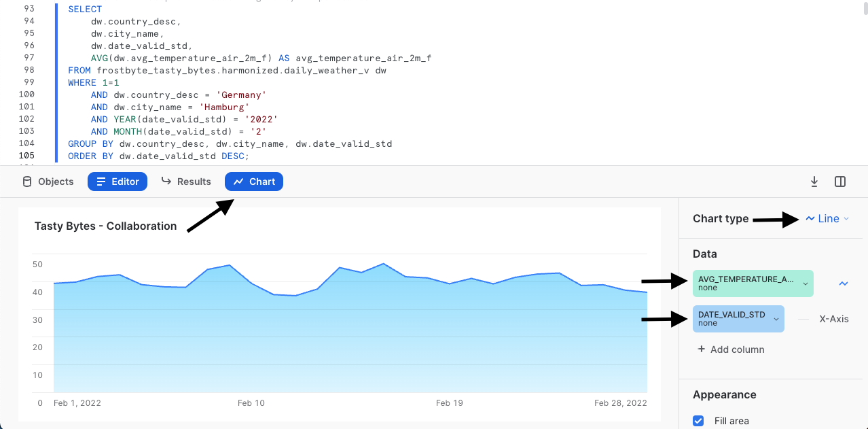Open the Results tab
868x429 pixels.
tap(186, 182)
